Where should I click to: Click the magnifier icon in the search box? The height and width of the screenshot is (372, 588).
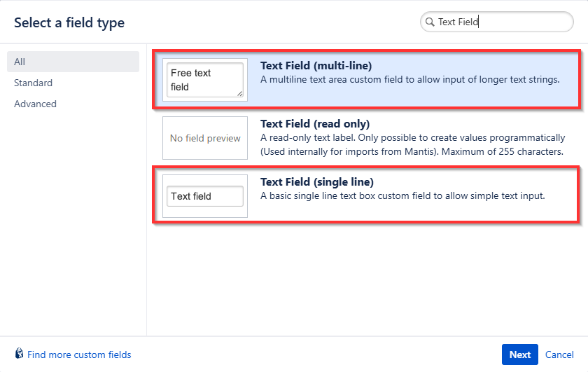tap(429, 22)
